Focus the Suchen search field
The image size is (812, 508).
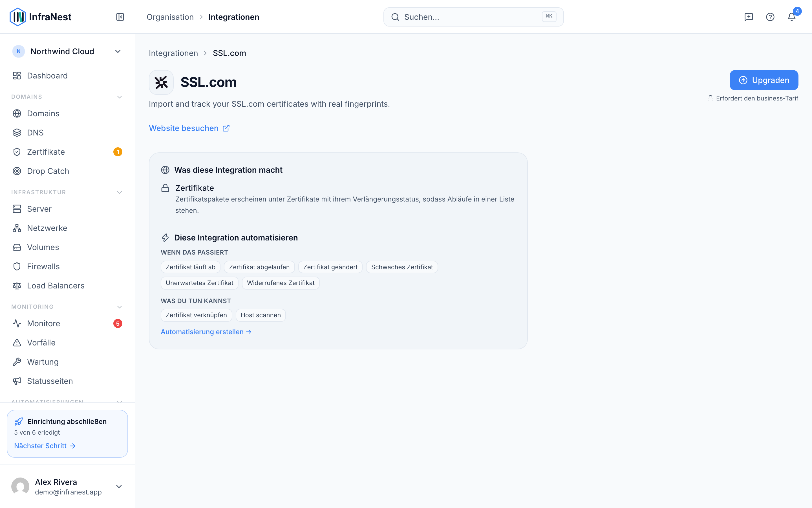point(473,17)
